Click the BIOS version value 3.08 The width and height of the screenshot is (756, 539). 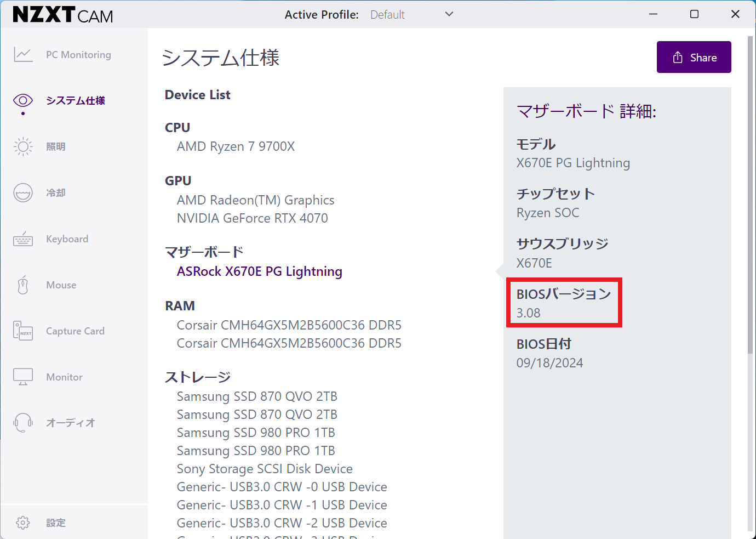(528, 313)
